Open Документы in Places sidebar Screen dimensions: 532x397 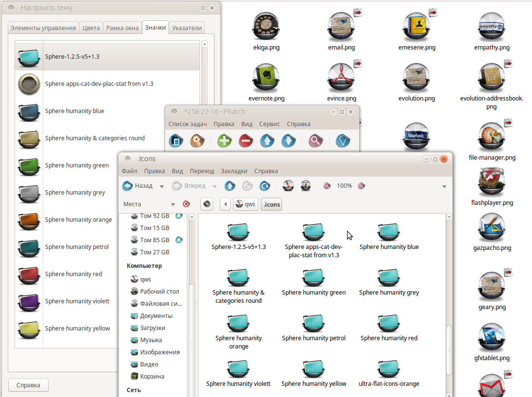151,316
